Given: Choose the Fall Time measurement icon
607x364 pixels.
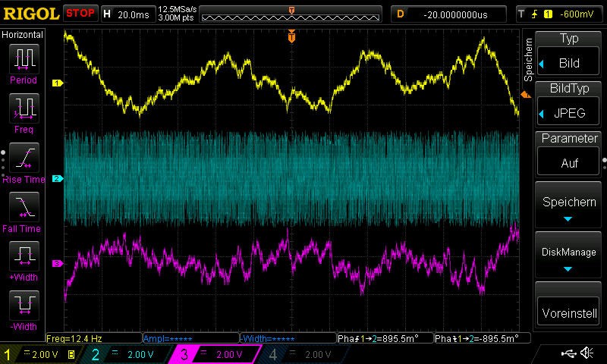Looking at the screenshot, I should click(x=24, y=207).
